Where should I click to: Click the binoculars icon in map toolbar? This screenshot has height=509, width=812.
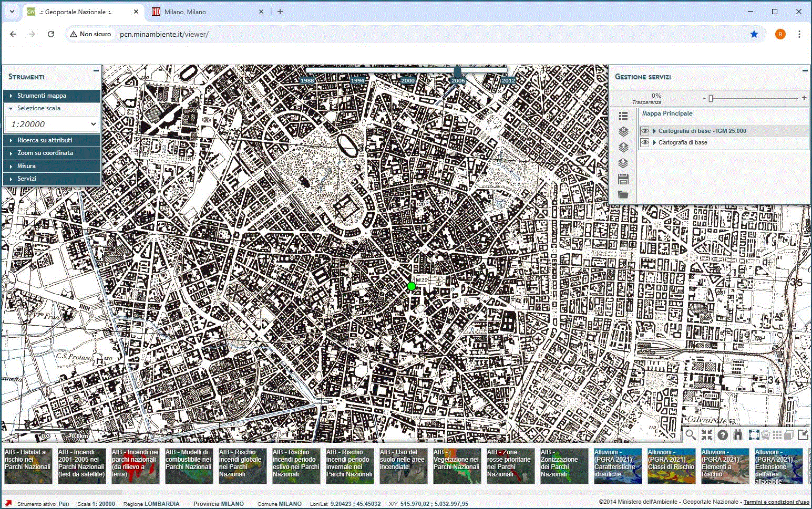pos(738,434)
